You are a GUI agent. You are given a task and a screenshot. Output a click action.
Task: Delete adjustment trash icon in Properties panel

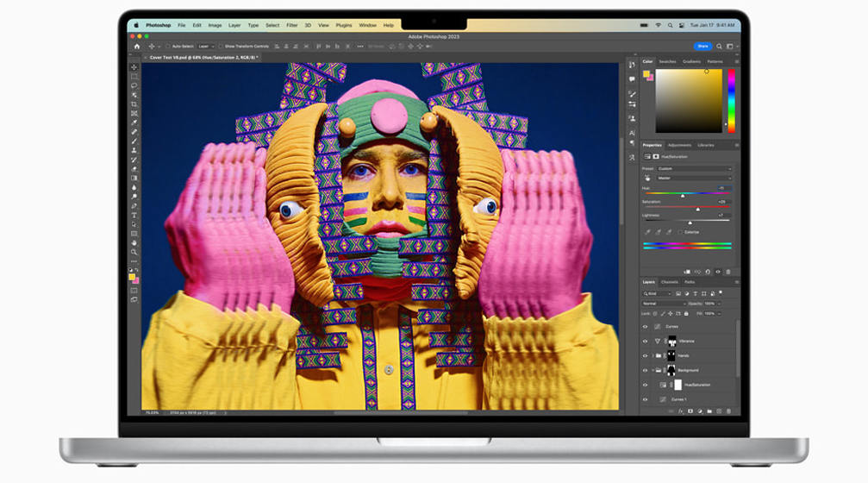coord(728,272)
